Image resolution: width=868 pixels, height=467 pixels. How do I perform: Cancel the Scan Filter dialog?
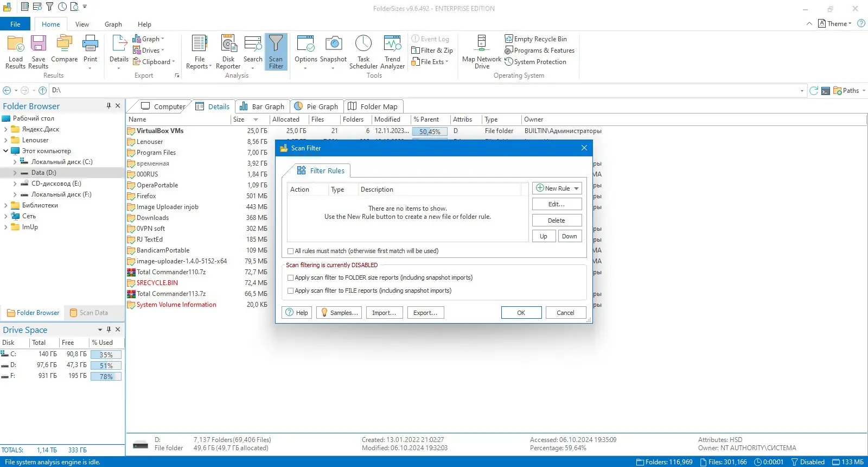point(565,313)
